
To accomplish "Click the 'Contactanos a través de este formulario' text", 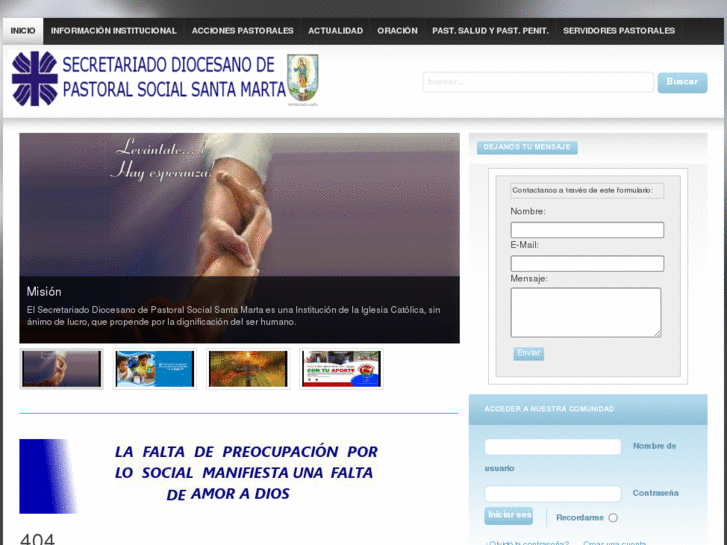I will click(x=582, y=190).
